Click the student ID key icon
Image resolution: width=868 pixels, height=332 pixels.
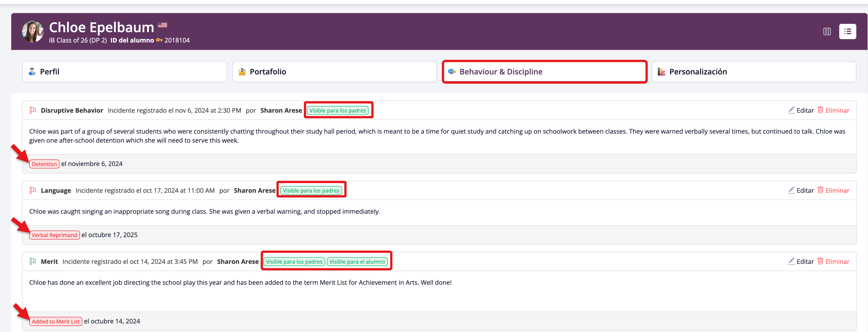tap(159, 40)
